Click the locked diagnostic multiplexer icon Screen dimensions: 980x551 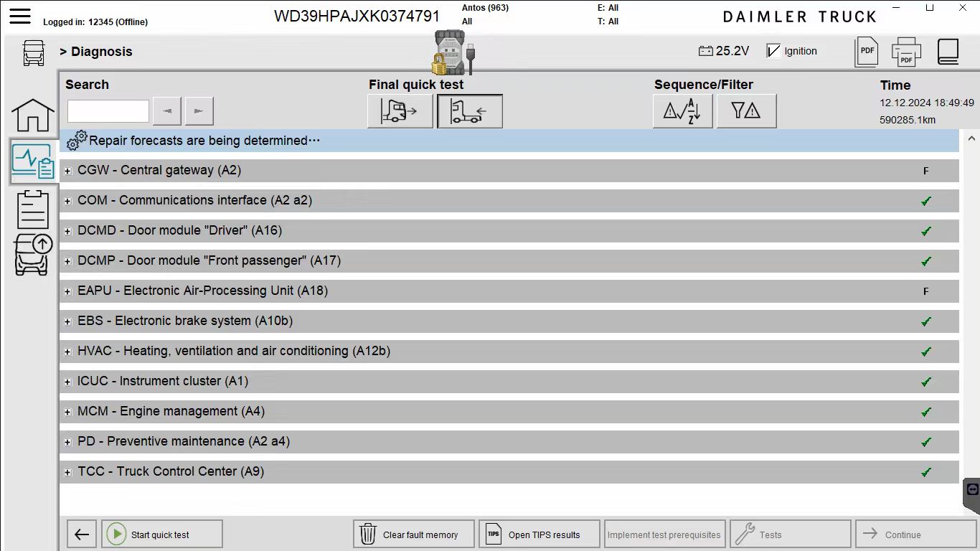pos(453,52)
